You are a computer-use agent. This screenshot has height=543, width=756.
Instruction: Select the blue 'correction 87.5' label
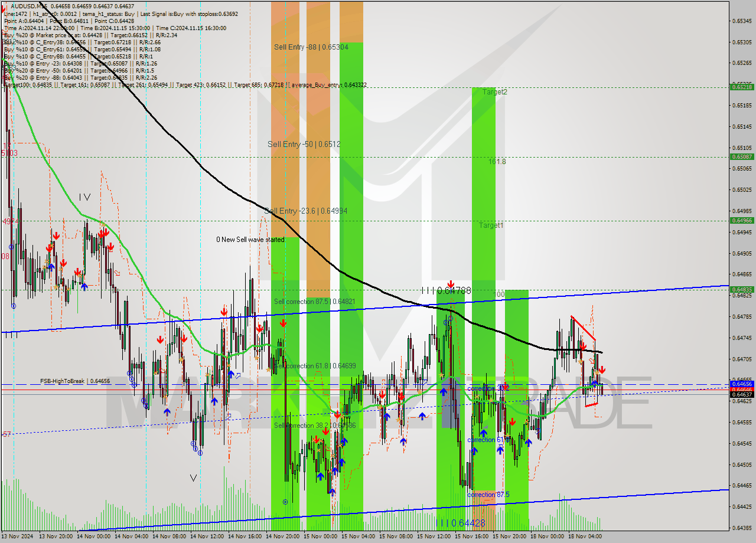[488, 495]
